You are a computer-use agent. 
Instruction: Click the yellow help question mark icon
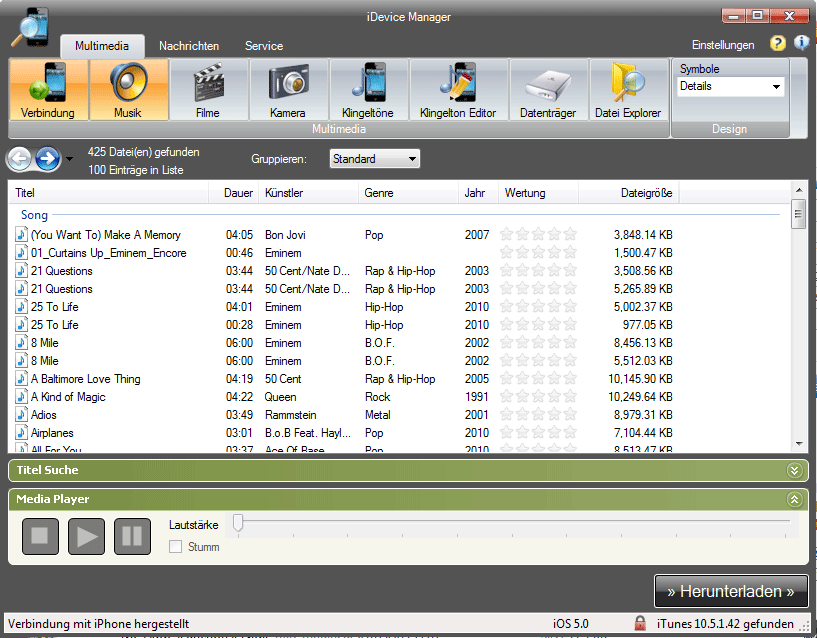[x=777, y=43]
